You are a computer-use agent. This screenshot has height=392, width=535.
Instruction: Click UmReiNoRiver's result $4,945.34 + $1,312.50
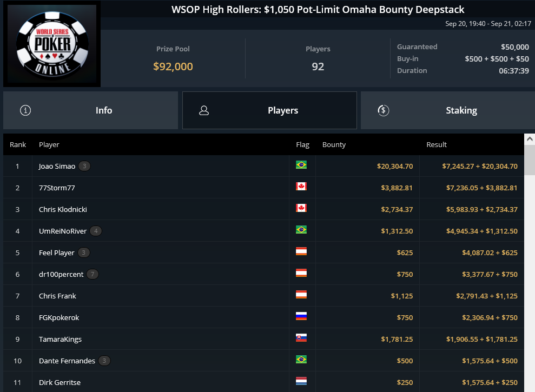coord(482,231)
